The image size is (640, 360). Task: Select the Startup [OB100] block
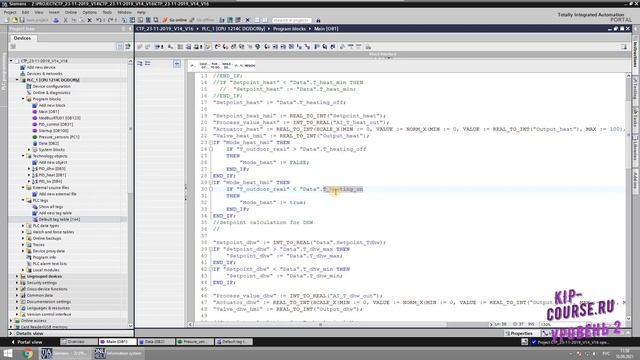coord(53,131)
